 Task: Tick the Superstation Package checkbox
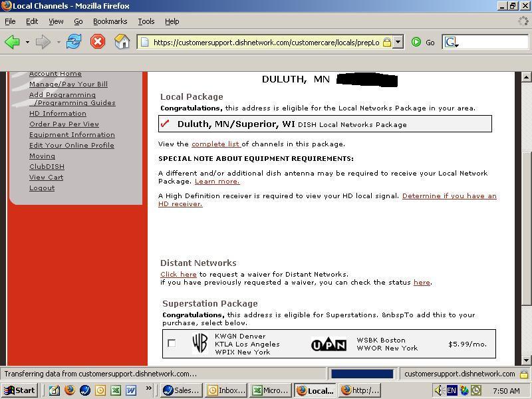[x=172, y=343]
